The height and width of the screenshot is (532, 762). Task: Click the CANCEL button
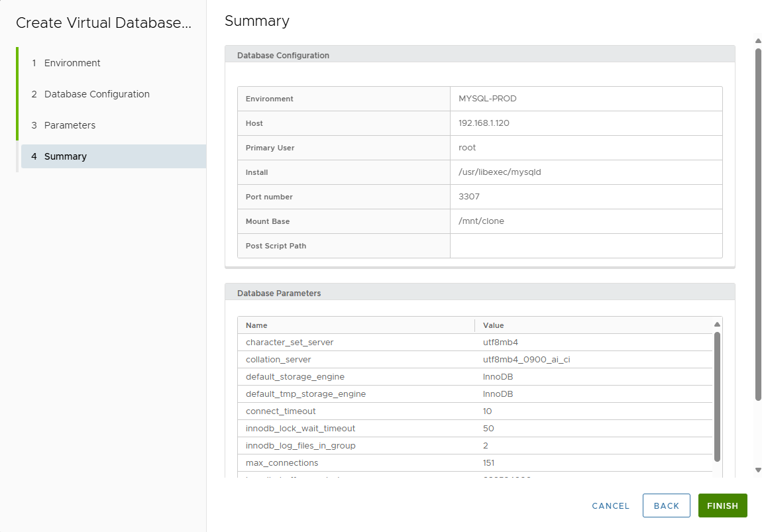click(x=610, y=505)
